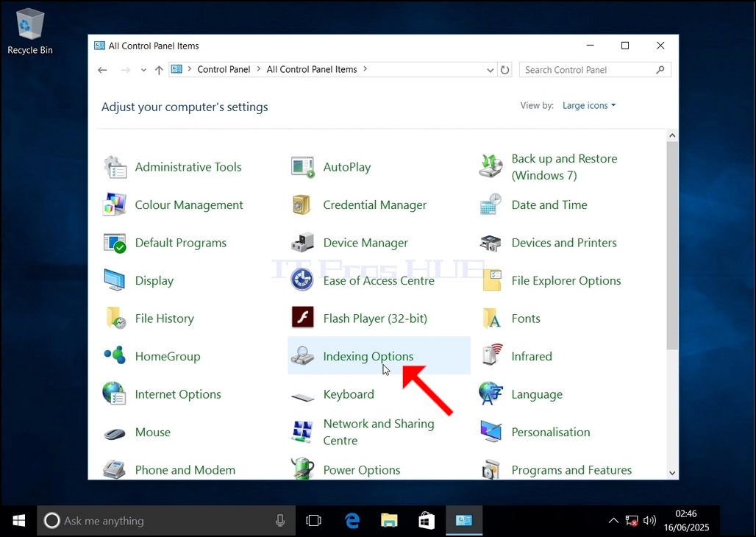Open the taskbar clock and date
The height and width of the screenshot is (537, 756).
[x=686, y=521]
